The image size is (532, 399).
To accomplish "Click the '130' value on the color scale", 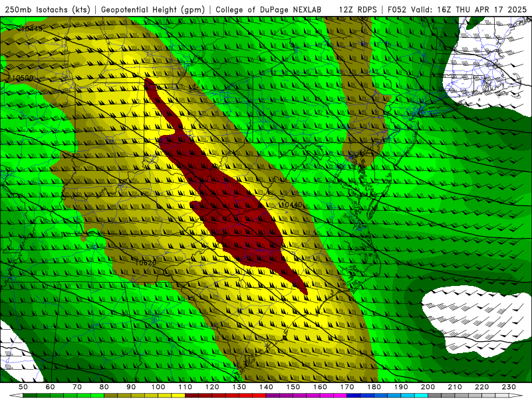I will [239, 387].
